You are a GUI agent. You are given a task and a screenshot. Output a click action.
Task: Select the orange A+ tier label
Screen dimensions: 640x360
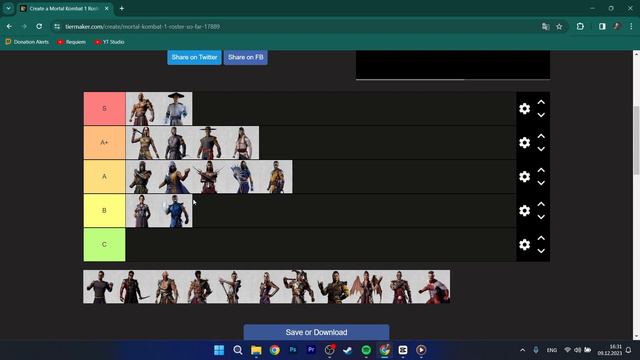tap(104, 142)
